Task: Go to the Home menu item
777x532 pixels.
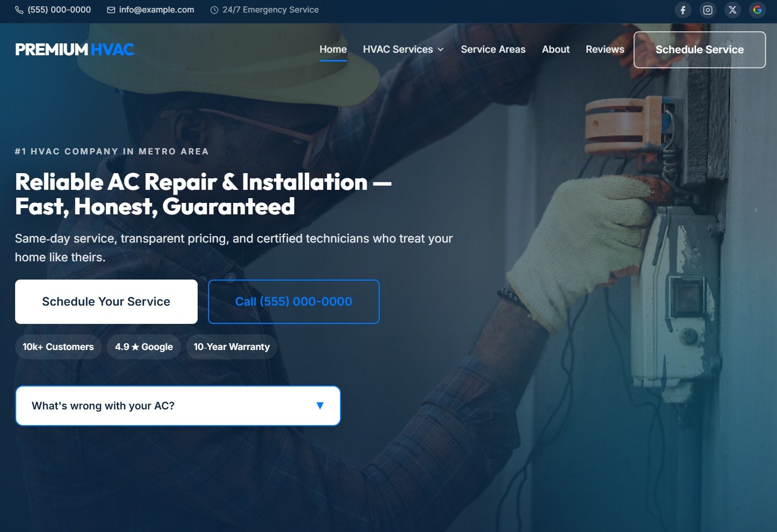Action: coord(333,50)
